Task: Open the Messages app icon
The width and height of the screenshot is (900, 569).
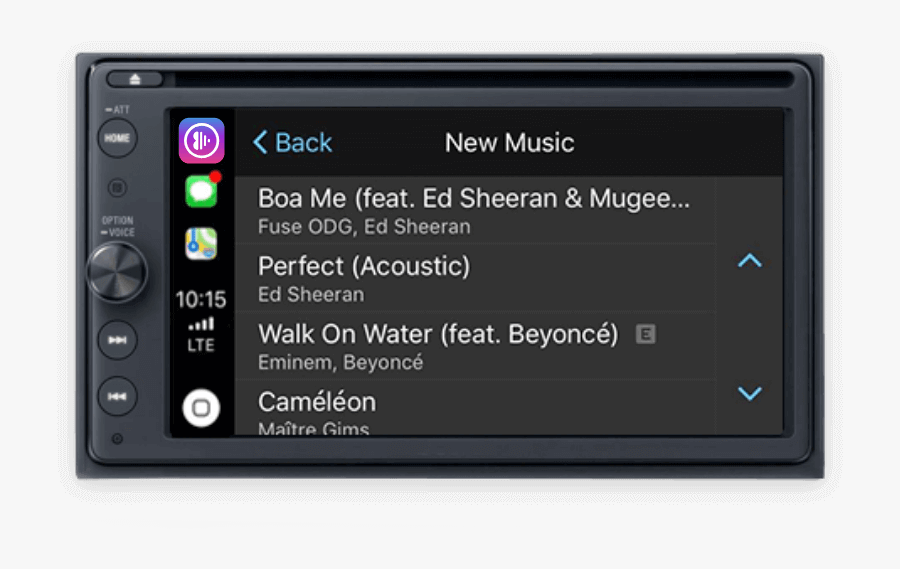Action: pyautogui.click(x=201, y=191)
